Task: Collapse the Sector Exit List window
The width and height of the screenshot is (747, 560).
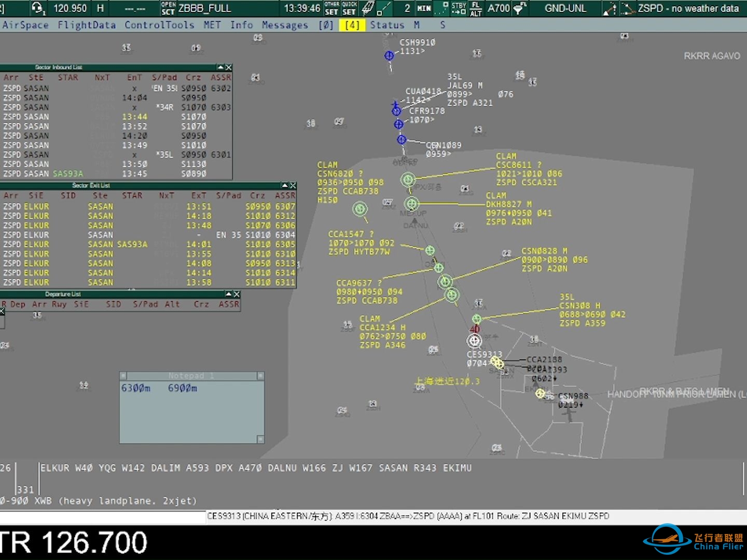Action: click(285, 185)
